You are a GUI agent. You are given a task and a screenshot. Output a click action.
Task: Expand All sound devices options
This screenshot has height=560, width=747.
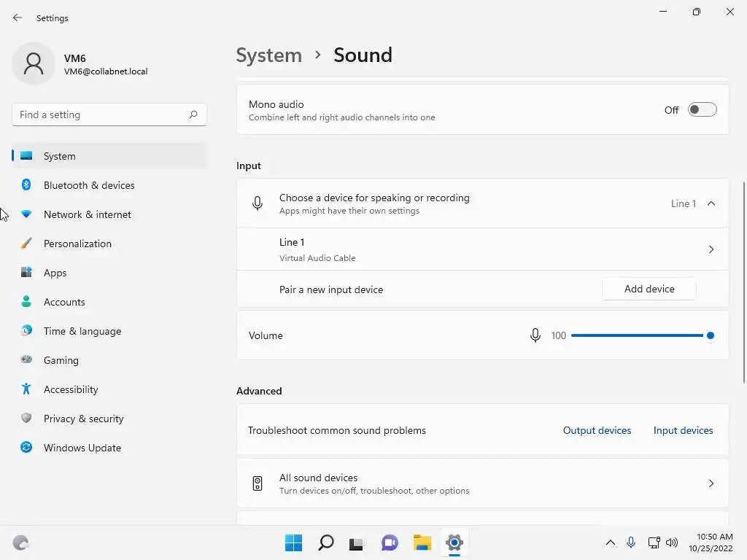(711, 483)
